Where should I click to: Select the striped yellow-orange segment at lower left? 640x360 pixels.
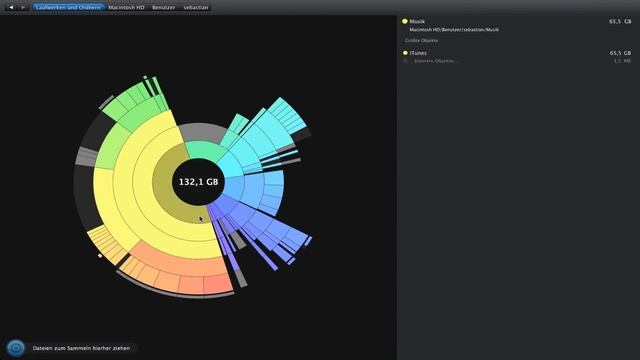[106, 244]
